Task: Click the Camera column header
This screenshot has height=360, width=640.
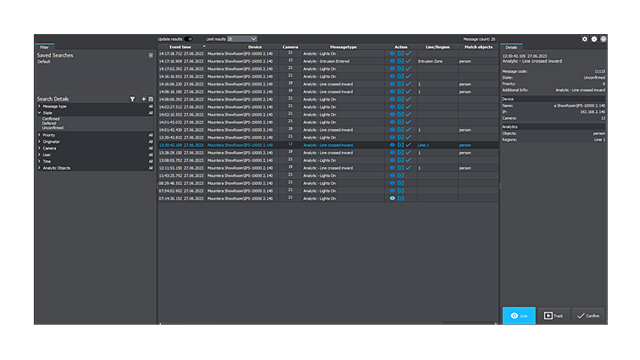Action: tap(290, 47)
